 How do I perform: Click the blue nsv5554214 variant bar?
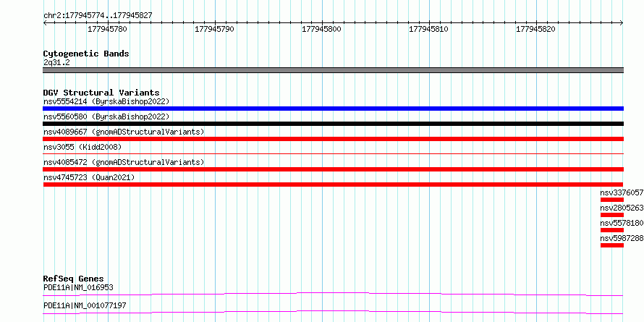tap(333, 109)
